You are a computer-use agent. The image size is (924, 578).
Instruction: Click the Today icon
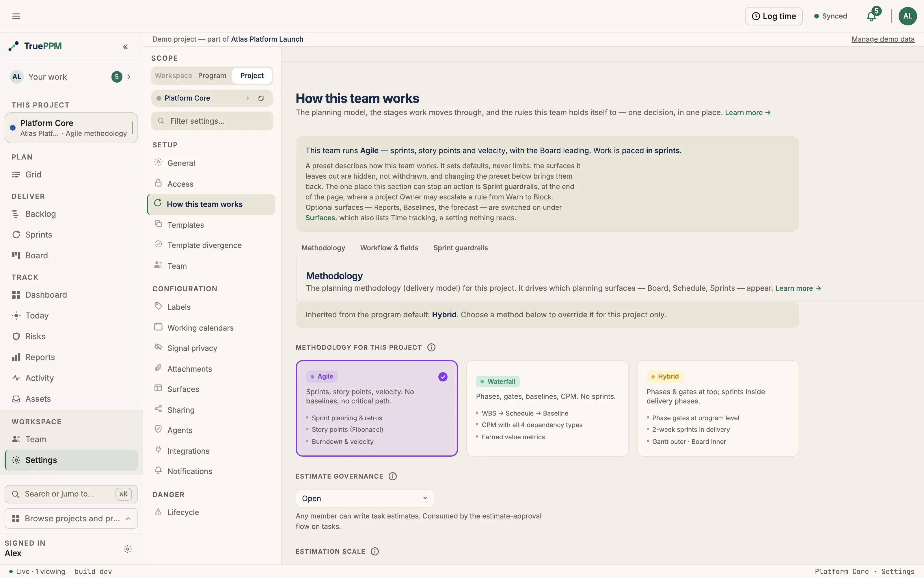pos(16,316)
